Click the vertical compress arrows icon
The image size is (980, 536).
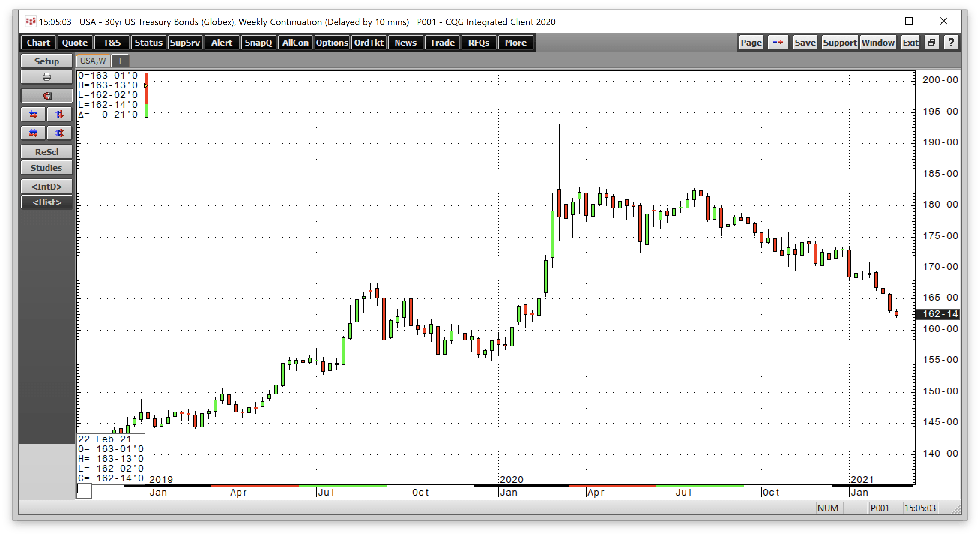point(59,133)
